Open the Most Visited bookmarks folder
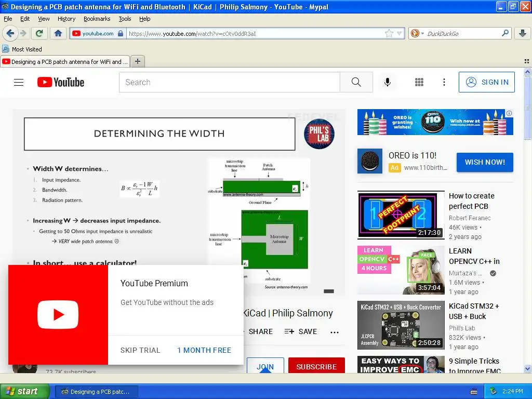This screenshot has width=532, height=399. (22, 49)
